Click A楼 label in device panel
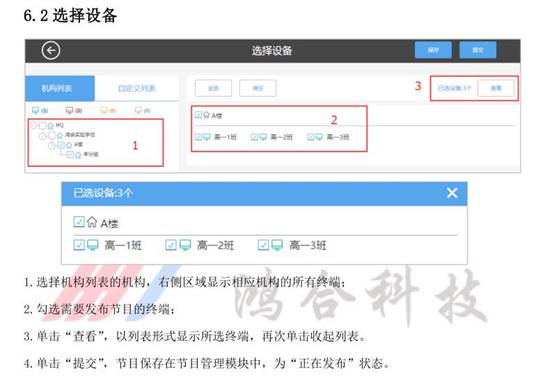 217,116
